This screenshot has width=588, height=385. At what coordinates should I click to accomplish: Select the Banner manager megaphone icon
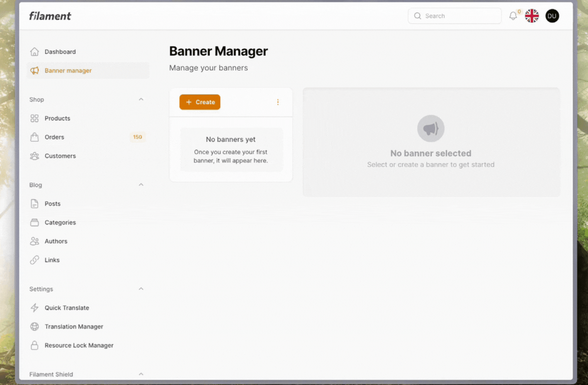pos(34,71)
